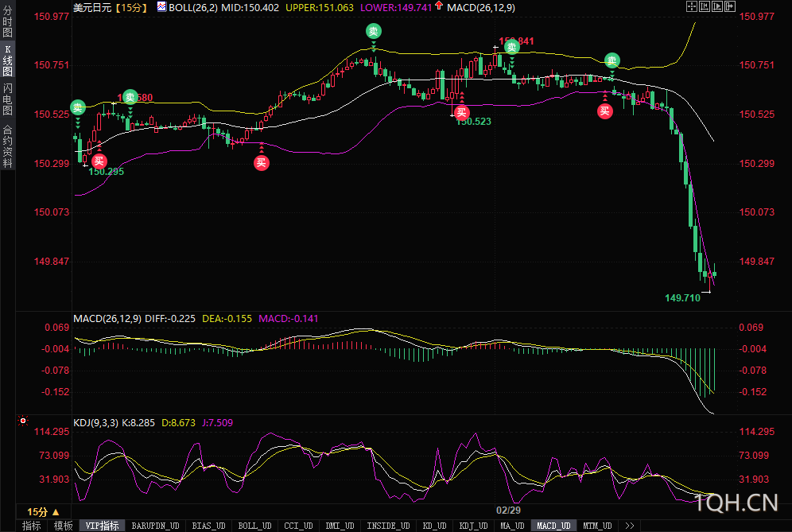
Task: Switch to BIAS_UD indicator tab
Action: click(x=208, y=526)
